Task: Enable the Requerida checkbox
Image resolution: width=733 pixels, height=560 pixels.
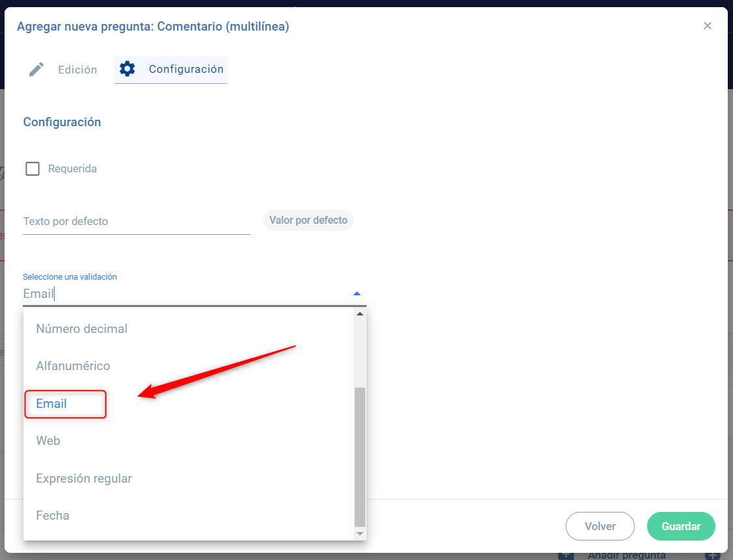Action: (x=33, y=169)
